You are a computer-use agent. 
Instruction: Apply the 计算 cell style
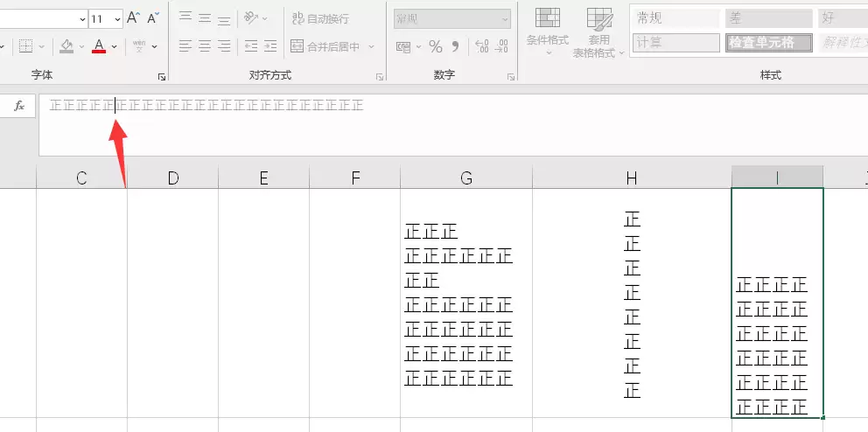(x=674, y=42)
